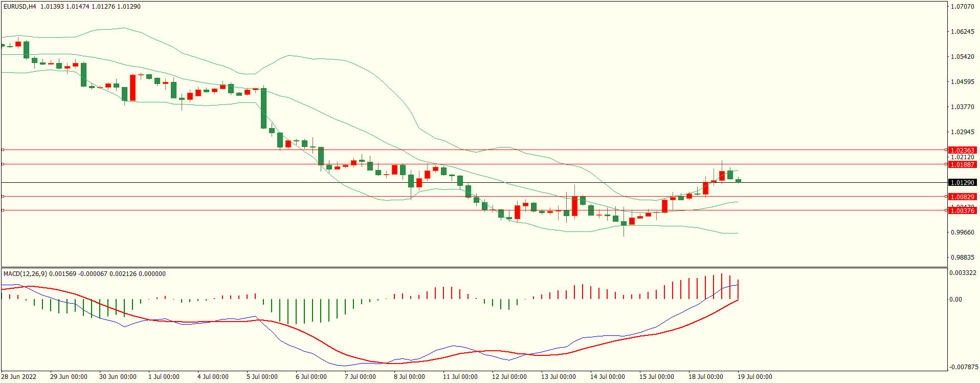This screenshot has width=980, height=383.
Task: Click the 28 Jun 2022 date label
Action: 19,377
